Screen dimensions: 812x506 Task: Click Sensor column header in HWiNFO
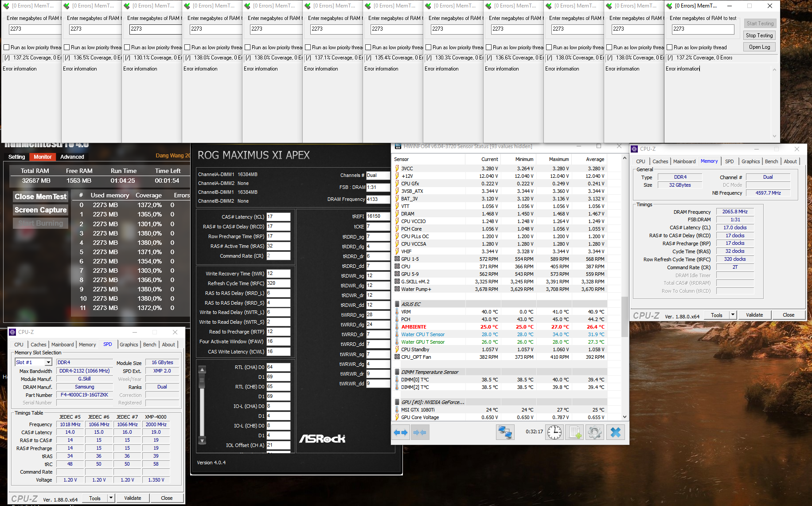pyautogui.click(x=401, y=159)
